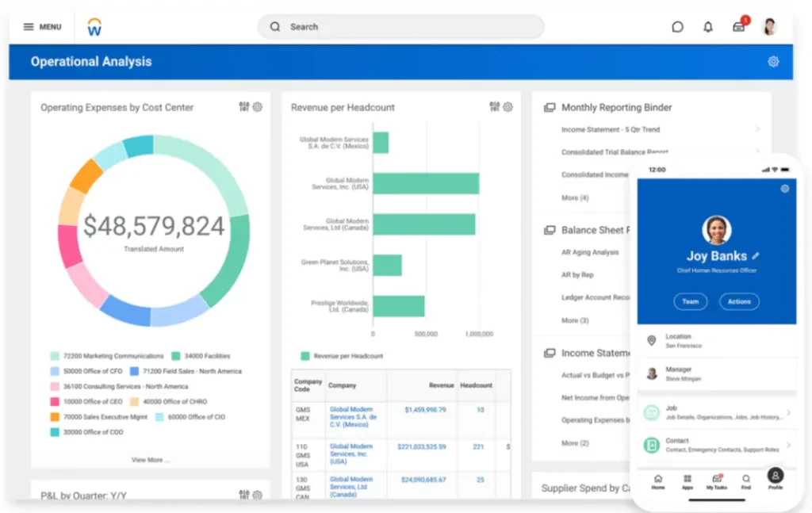Click the Workday logo icon
Viewport: 812px width, 513px height.
[x=94, y=27]
